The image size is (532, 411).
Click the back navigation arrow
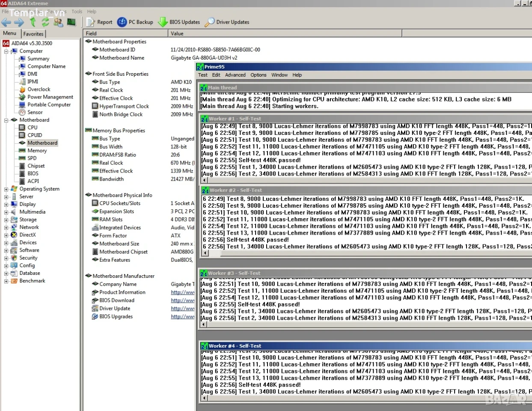tap(6, 22)
